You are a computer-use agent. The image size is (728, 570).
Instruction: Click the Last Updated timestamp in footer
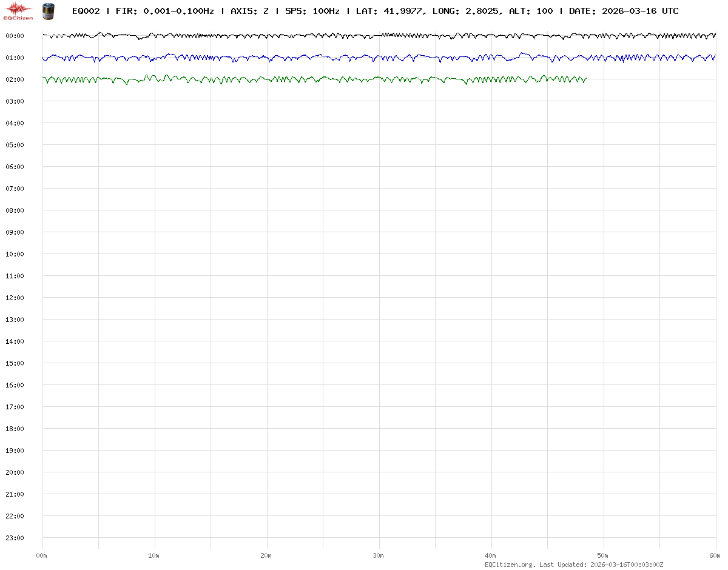click(x=601, y=565)
